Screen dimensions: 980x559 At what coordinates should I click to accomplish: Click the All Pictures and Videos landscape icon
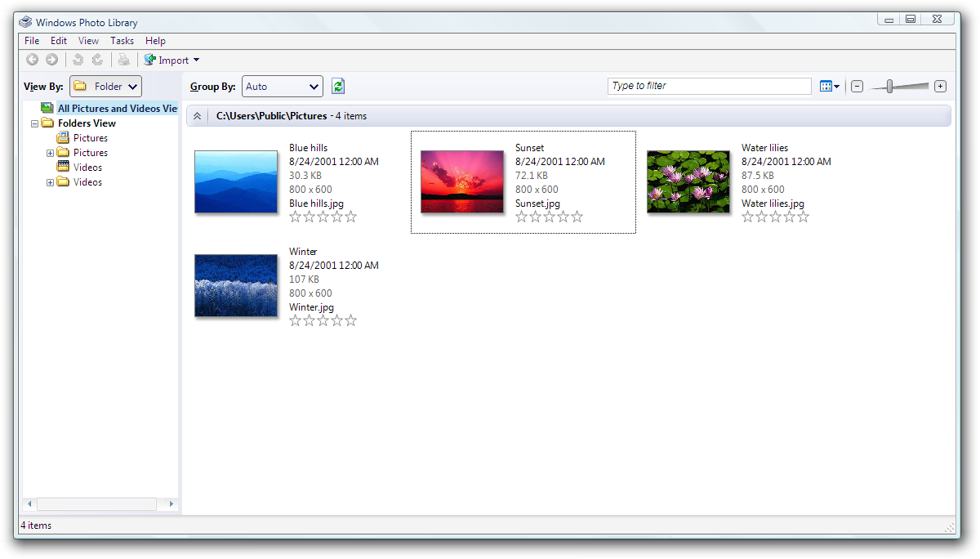[47, 108]
